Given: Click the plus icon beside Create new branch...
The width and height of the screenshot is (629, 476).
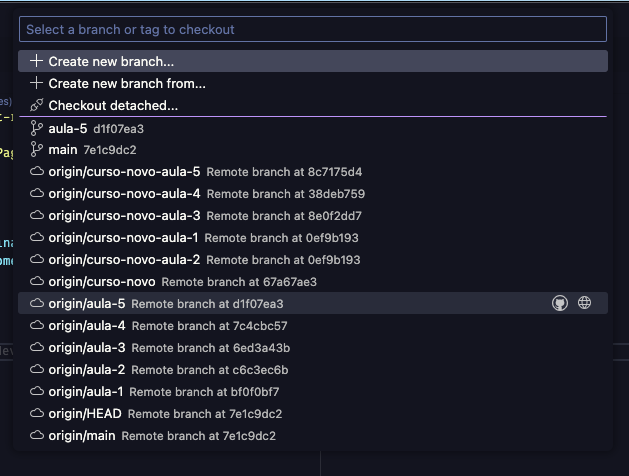Looking at the screenshot, I should click(x=37, y=61).
